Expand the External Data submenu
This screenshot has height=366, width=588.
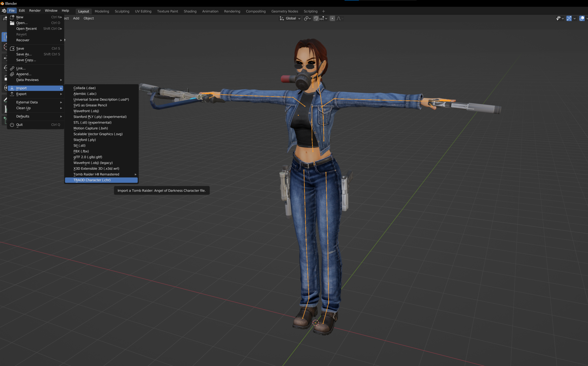(x=36, y=102)
